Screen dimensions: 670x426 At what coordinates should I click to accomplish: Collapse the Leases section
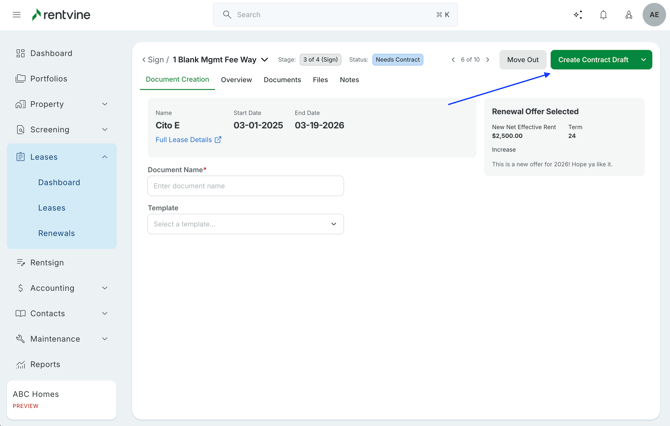[105, 157]
